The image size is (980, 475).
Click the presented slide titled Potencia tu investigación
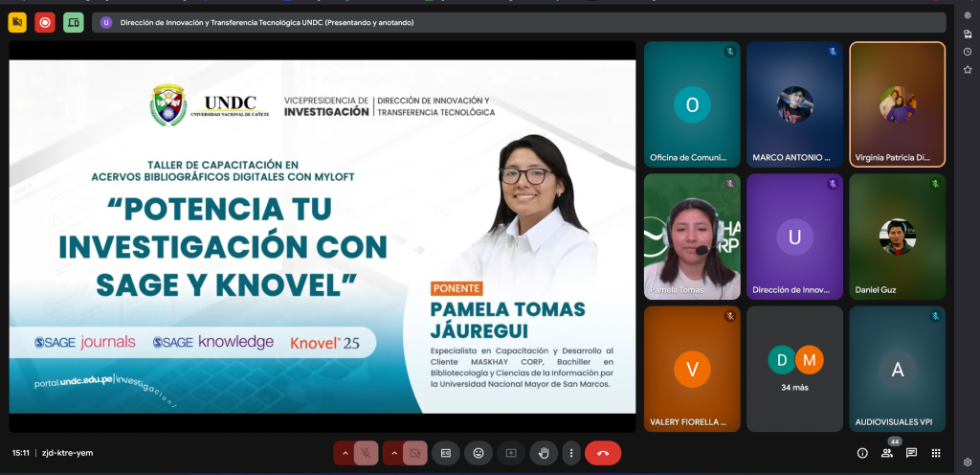click(x=322, y=237)
